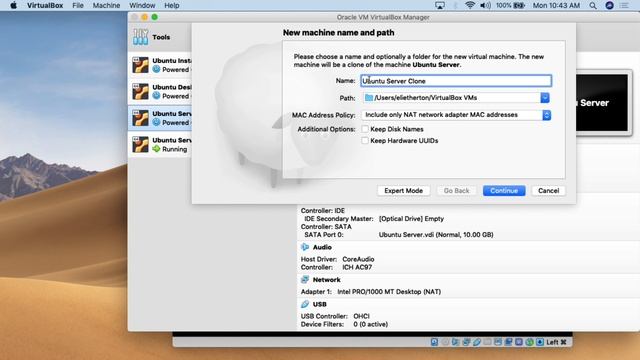This screenshot has width=640, height=360.
Task: Click the 'CoreAudio' host driver value
Action: (358, 259)
